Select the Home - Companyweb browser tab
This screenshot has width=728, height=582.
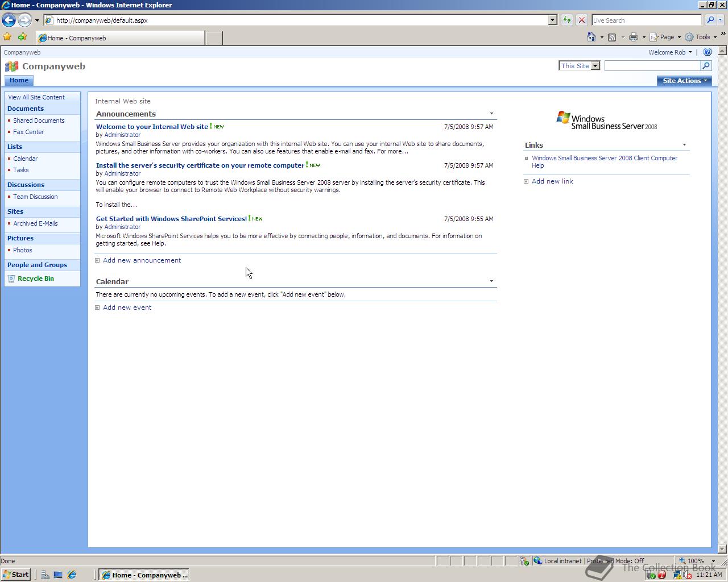tap(119, 38)
